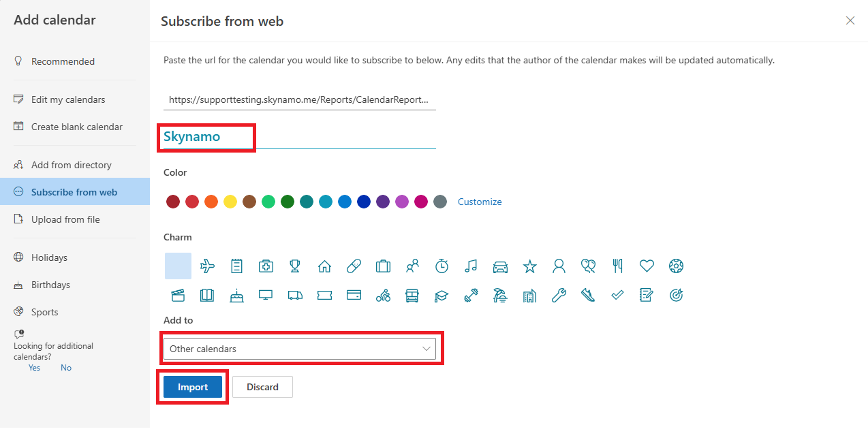The width and height of the screenshot is (868, 440).
Task: Select the purple color swatch
Action: pyautogui.click(x=383, y=202)
